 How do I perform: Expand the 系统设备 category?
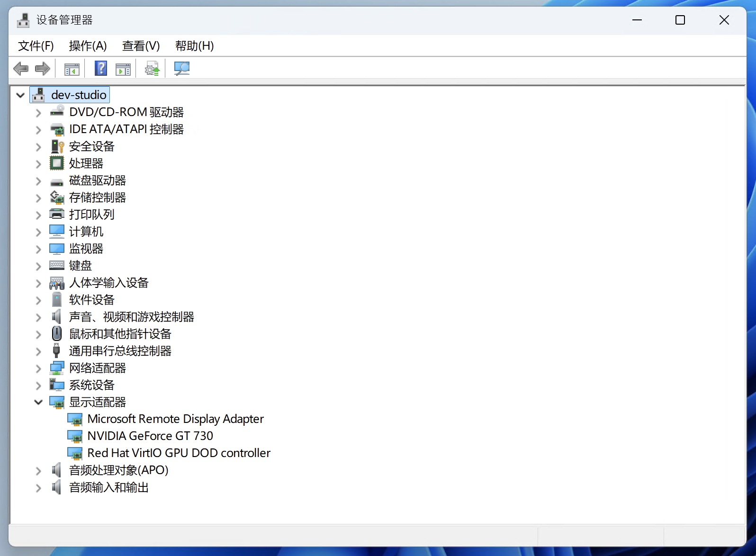pyautogui.click(x=38, y=386)
